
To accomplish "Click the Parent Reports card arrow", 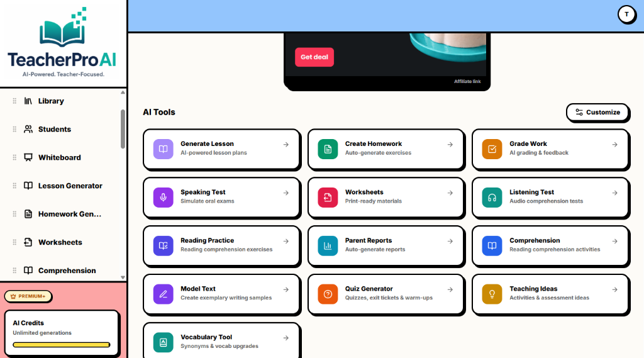I will coord(450,241).
